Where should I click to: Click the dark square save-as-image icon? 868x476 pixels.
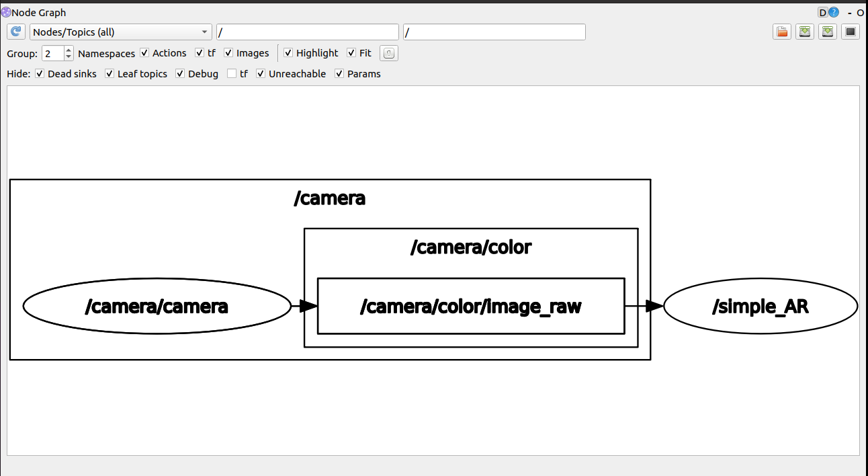pyautogui.click(x=851, y=32)
